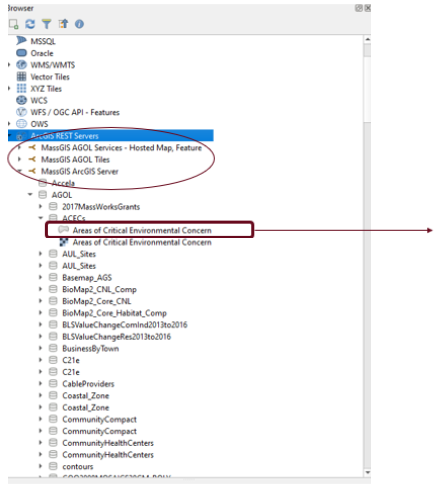Collapse the AGOL folder
Screen dimensions: 438x490
(30, 194)
